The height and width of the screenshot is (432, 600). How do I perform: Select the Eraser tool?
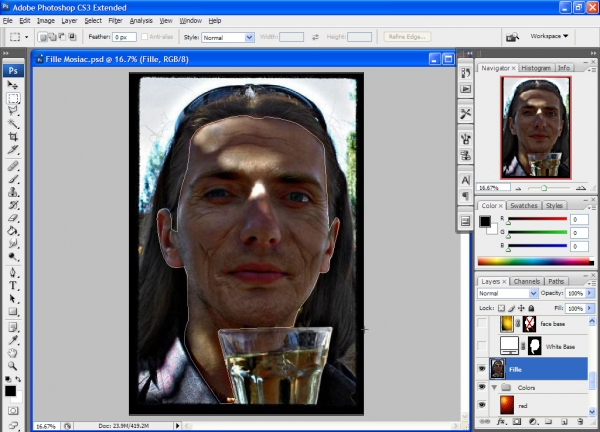(x=13, y=218)
